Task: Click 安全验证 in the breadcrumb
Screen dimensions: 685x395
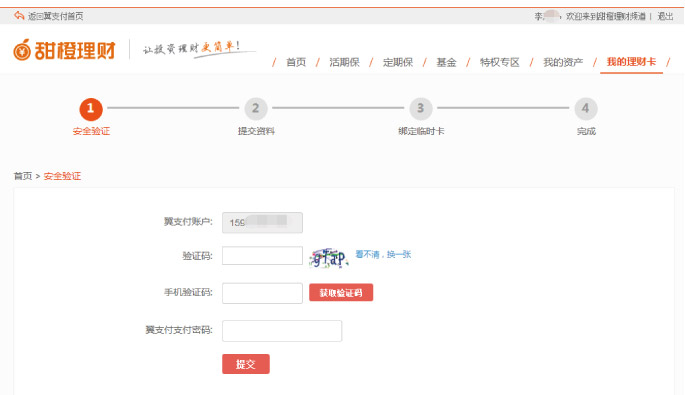Action: tap(62, 176)
